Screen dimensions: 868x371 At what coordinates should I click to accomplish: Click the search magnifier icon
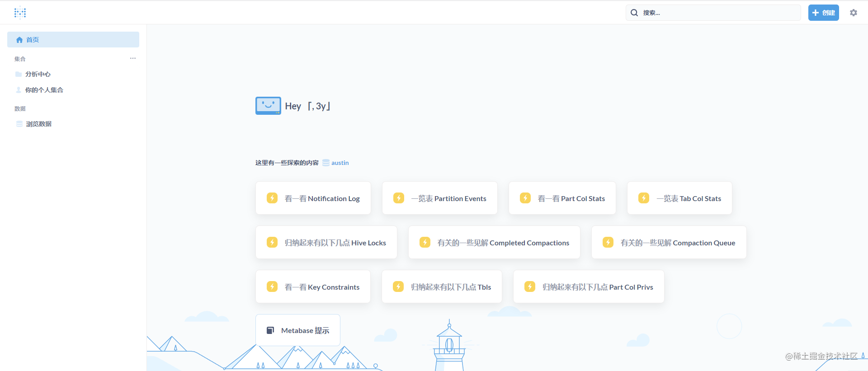(634, 13)
